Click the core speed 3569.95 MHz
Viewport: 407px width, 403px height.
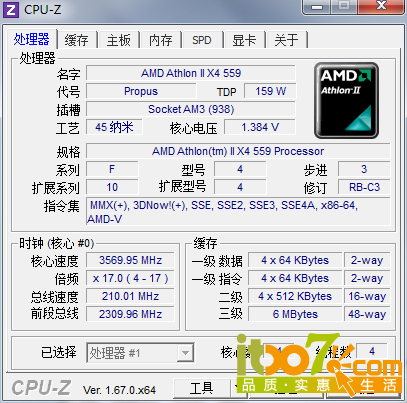pyautogui.click(x=130, y=260)
